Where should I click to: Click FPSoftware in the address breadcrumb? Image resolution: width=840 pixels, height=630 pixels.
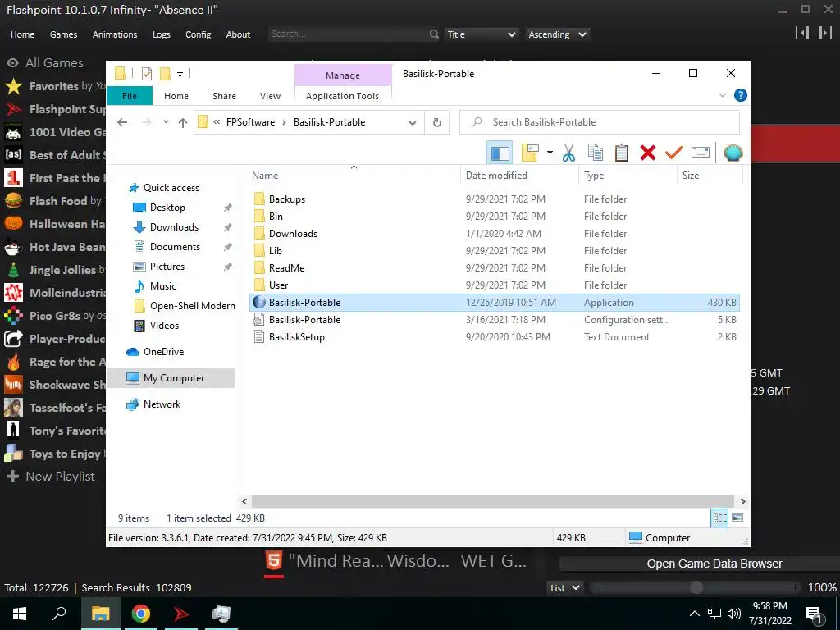[250, 122]
